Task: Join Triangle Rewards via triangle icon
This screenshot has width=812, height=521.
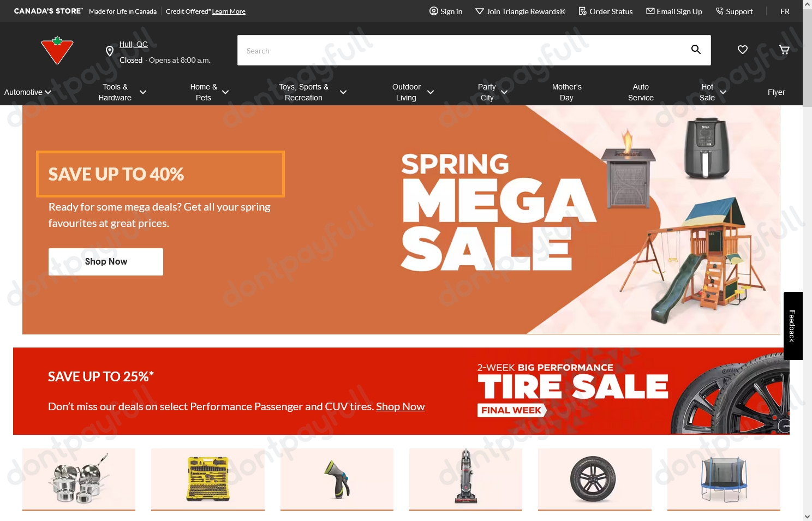Action: [480, 11]
